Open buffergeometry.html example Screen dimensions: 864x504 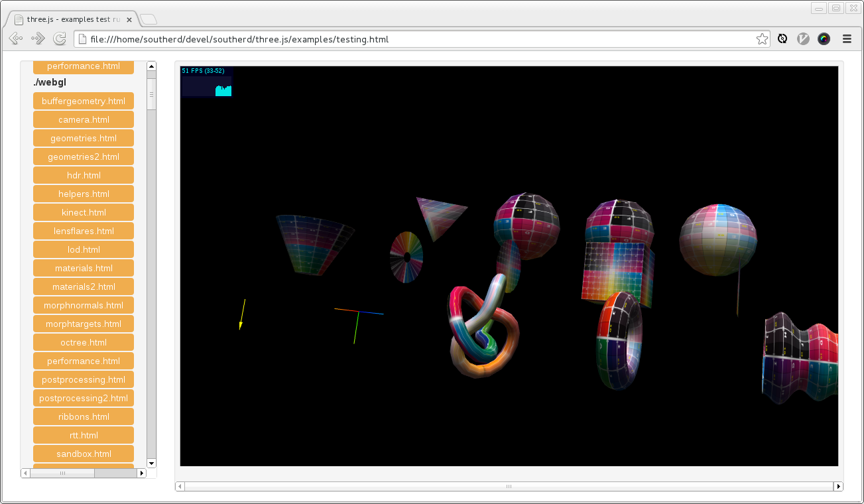coord(84,101)
